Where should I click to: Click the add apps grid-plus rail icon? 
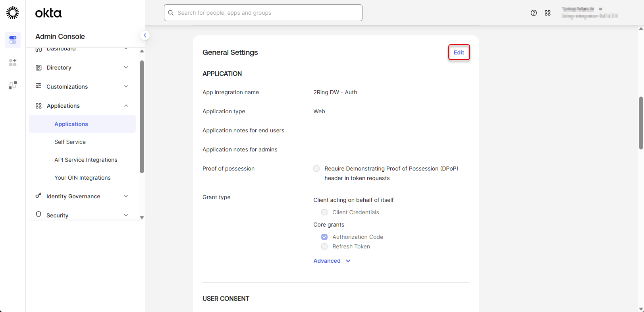tap(13, 62)
